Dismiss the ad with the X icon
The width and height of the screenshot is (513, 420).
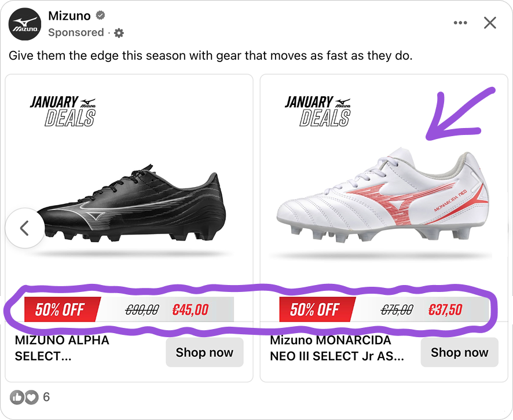point(490,23)
